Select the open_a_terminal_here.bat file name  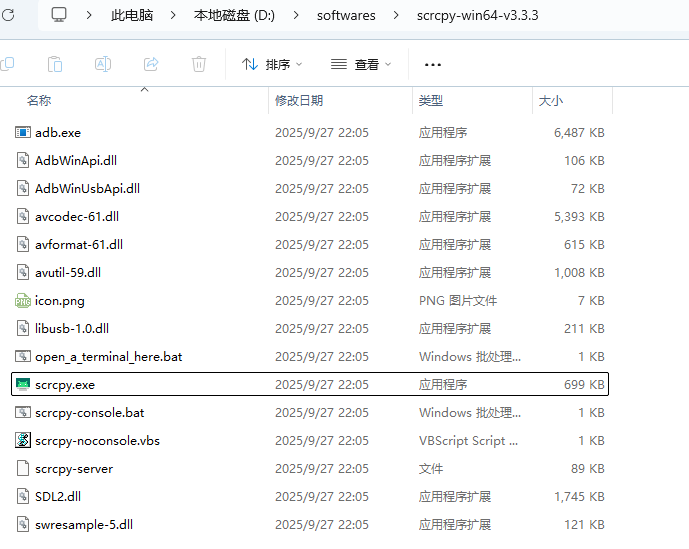click(x=109, y=357)
